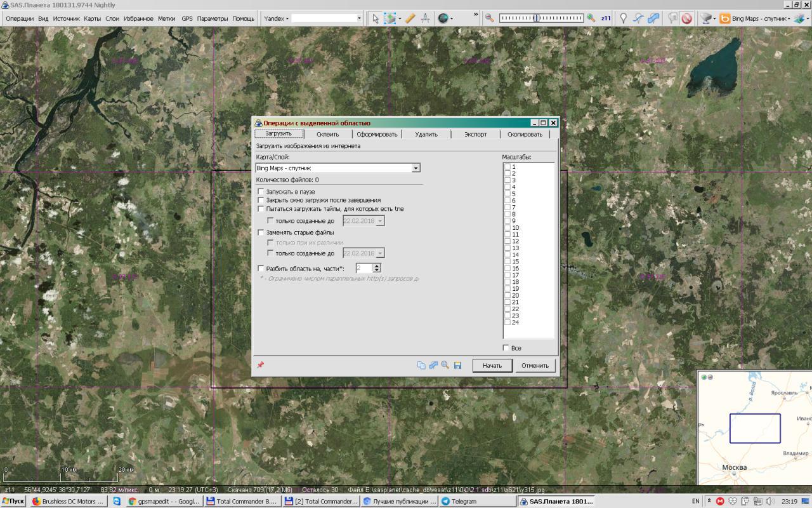Screen dimensions: 812x508
Task: Open Telegram from the taskbar
Action: [x=464, y=501]
